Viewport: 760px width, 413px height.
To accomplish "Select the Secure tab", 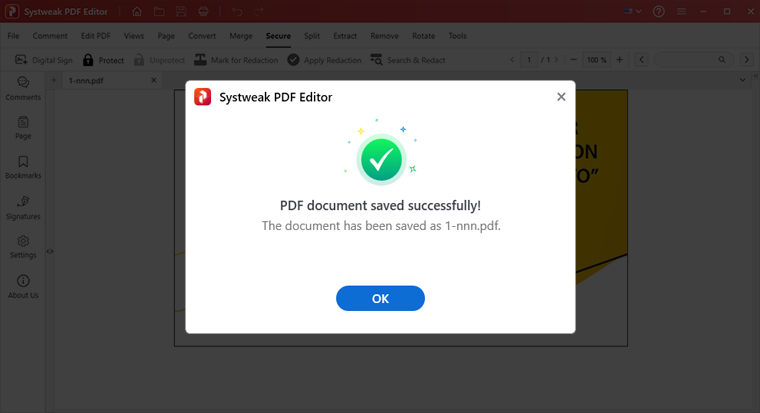I will (x=278, y=36).
